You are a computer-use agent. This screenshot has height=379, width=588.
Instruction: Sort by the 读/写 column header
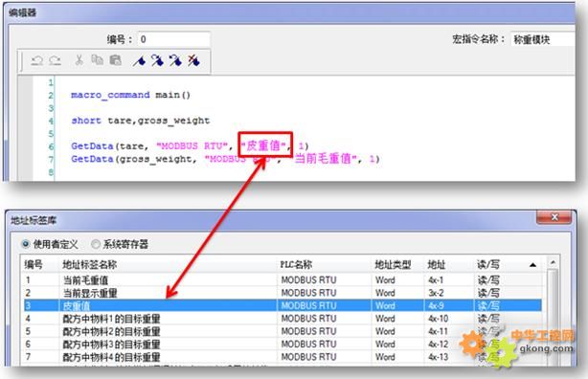[507, 265]
